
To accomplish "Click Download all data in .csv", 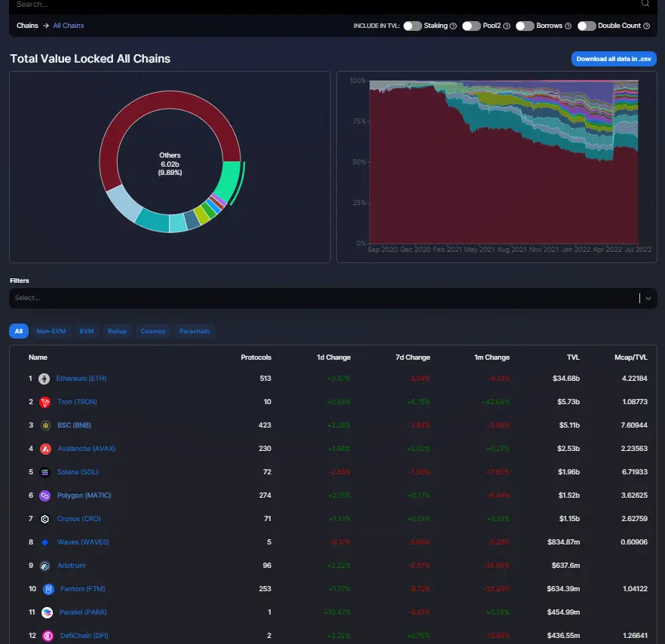I will click(x=614, y=59).
